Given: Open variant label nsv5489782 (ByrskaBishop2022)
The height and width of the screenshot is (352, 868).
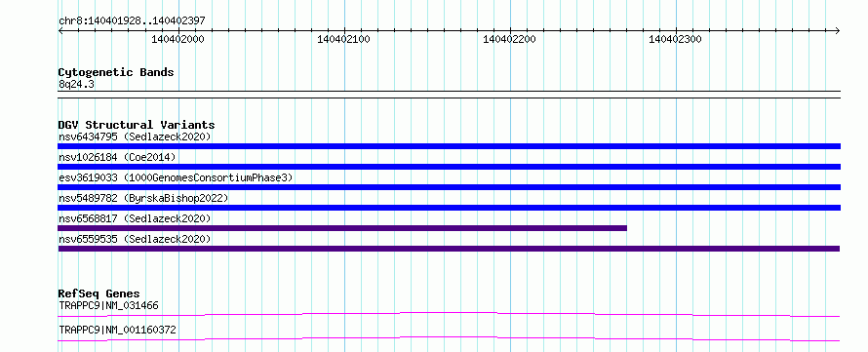Looking at the screenshot, I should [x=142, y=198].
